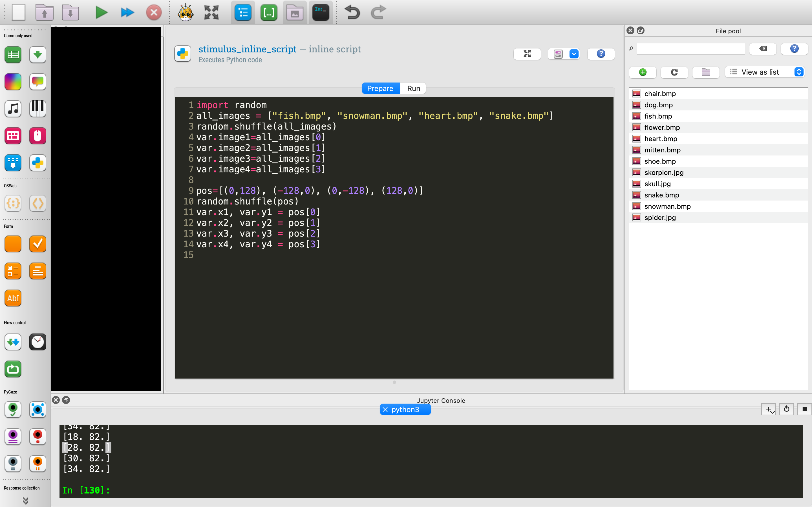Select the sampler music note item
The image size is (812, 507).
[x=13, y=109]
